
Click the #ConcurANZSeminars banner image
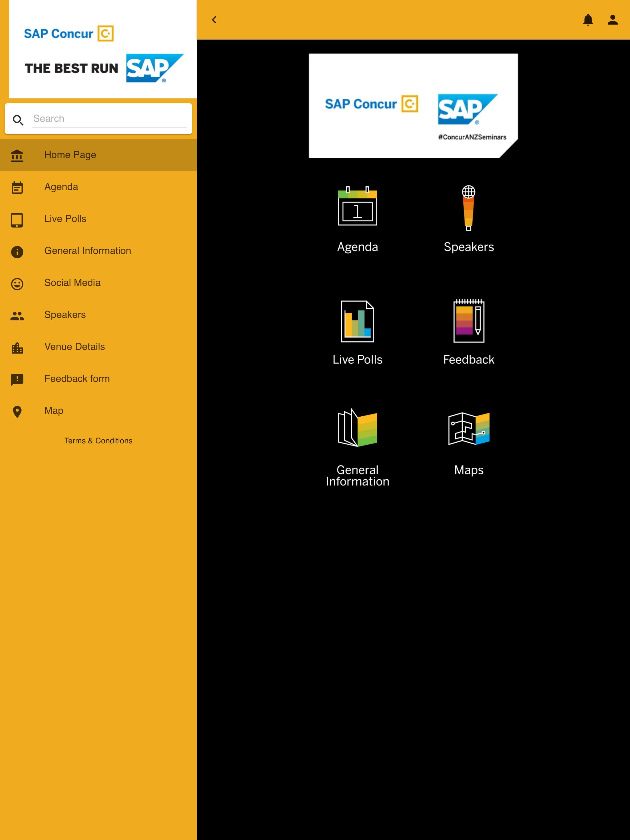(x=413, y=105)
